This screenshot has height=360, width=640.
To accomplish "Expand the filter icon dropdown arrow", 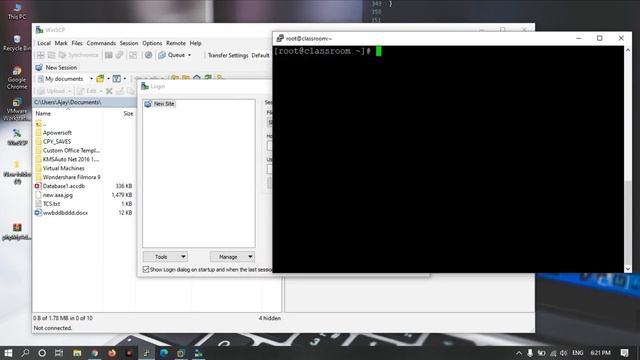I will coord(124,79).
